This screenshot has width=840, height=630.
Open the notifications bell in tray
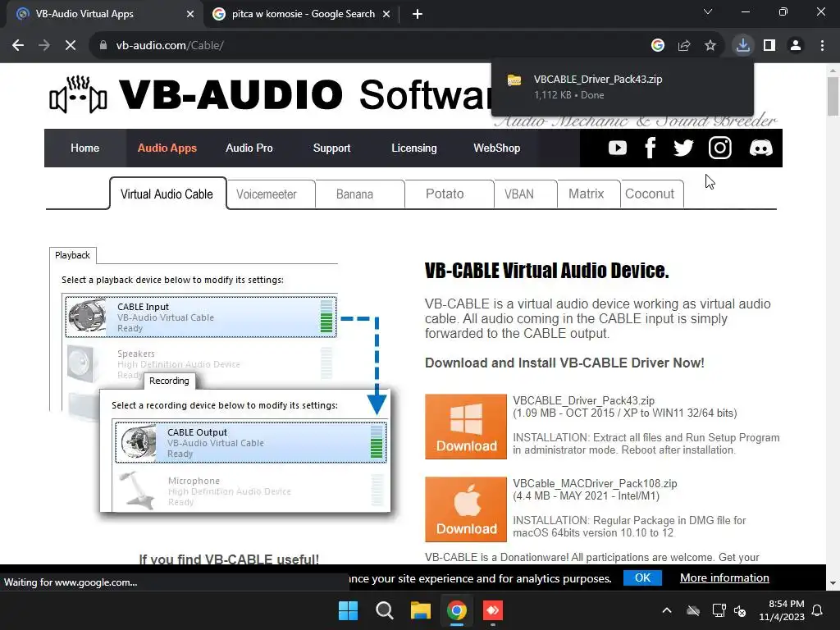[818, 610]
